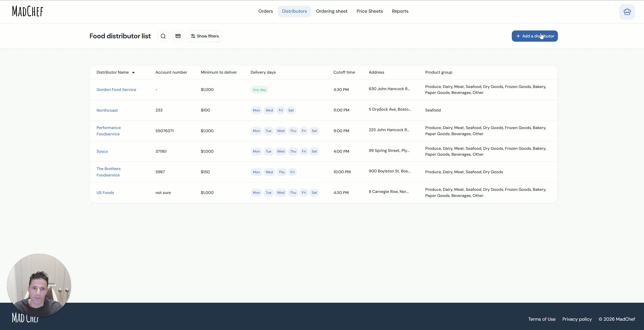This screenshot has height=330, width=644.
Task: Click address 225 John Hancock R...
Action: 389,130
